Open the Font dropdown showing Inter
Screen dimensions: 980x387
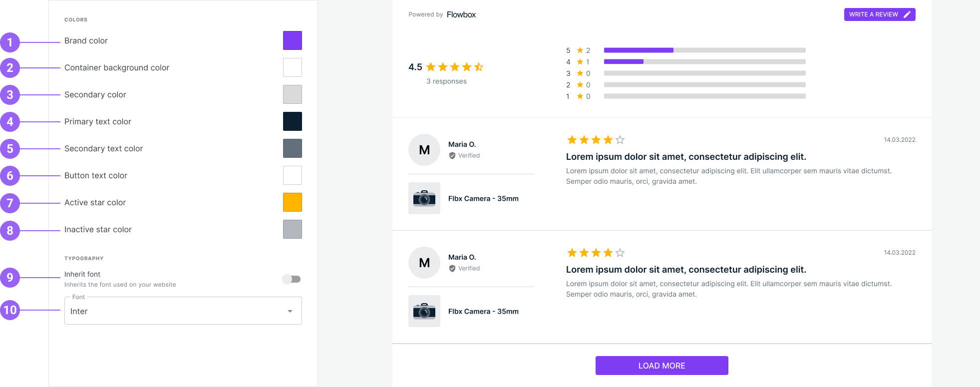[x=183, y=311]
